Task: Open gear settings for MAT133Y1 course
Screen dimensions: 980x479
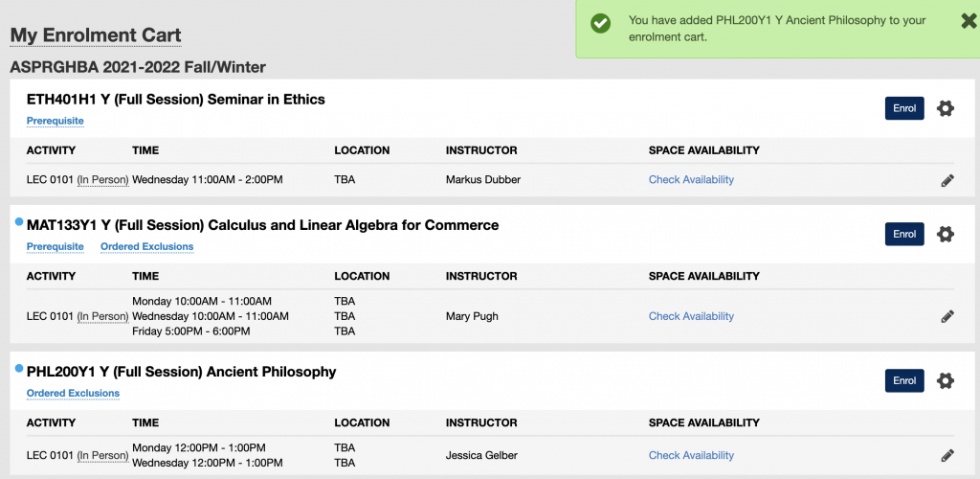Action: pyautogui.click(x=946, y=234)
